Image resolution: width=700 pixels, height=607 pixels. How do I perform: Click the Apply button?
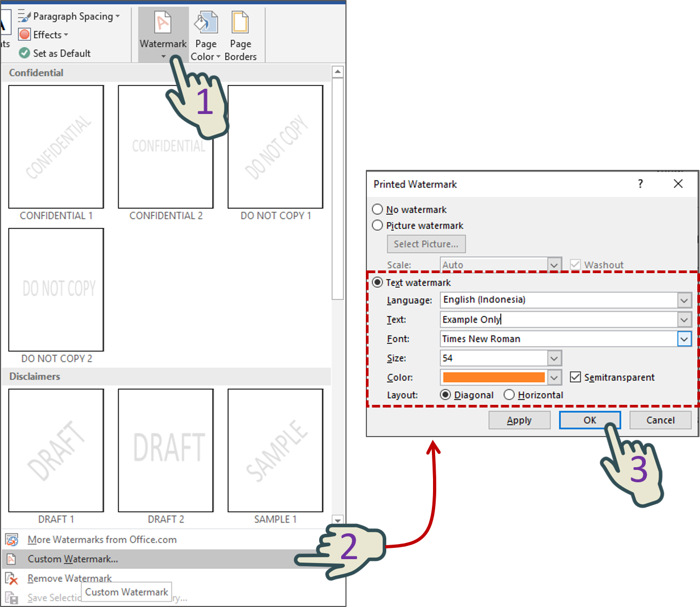point(519,420)
